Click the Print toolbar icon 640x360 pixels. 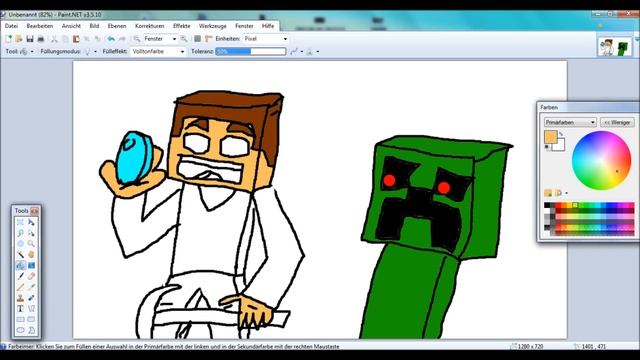tap(40, 39)
